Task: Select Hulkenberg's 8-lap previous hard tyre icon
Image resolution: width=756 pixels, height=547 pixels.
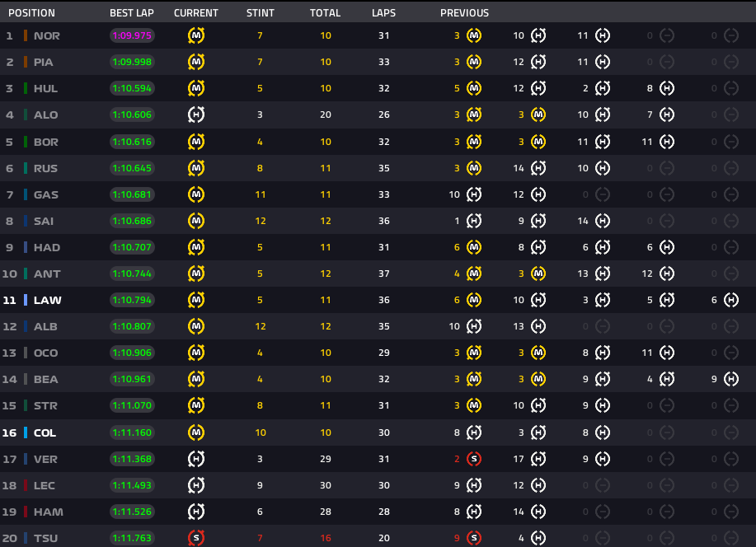Action: click(x=667, y=89)
